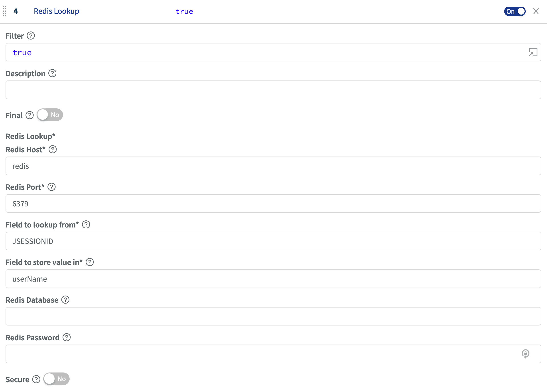
Task: Open the Description help tooltip icon
Action: click(x=52, y=73)
